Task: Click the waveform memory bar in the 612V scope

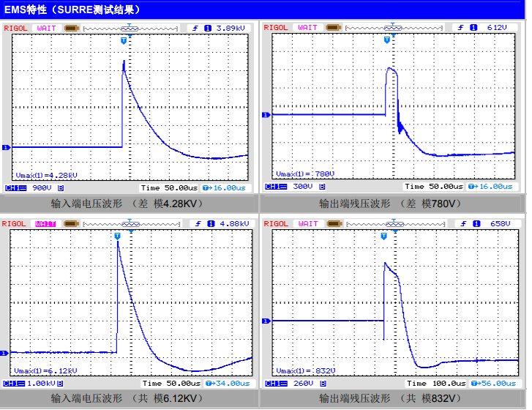Action: pos(394,28)
